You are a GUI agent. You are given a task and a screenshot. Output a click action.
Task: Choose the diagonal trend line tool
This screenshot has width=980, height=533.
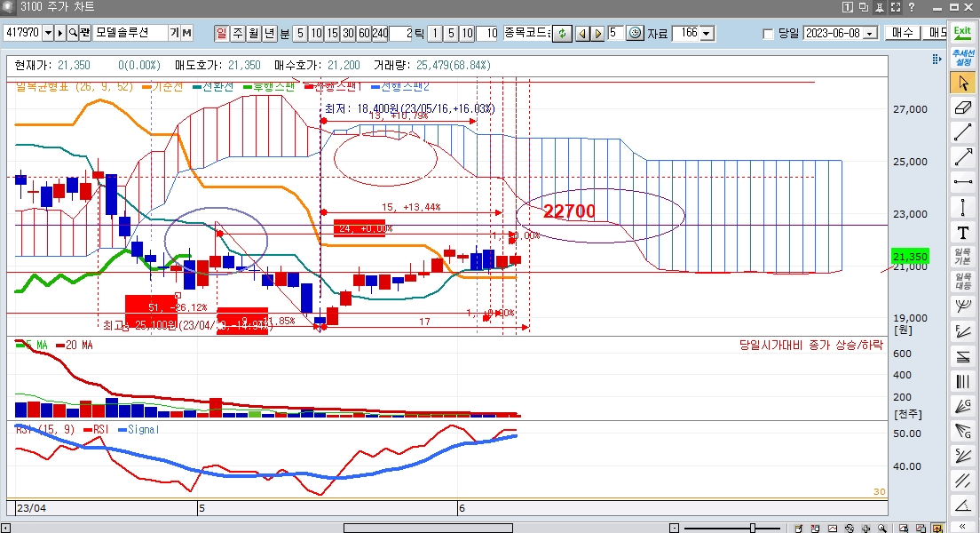click(962, 132)
